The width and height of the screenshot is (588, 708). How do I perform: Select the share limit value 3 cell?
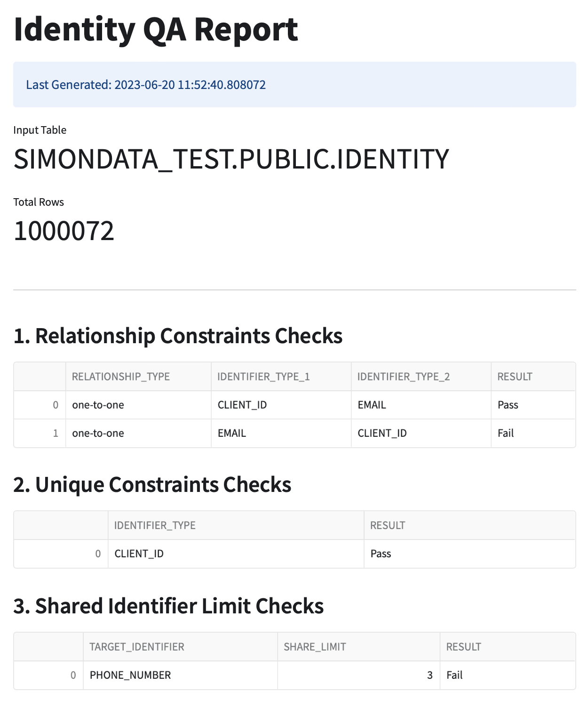pyautogui.click(x=429, y=675)
